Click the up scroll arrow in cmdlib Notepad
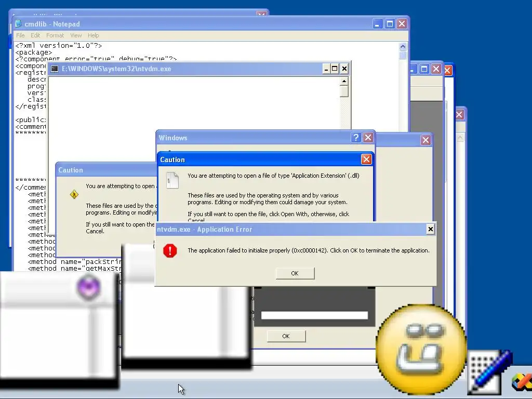 (403, 46)
